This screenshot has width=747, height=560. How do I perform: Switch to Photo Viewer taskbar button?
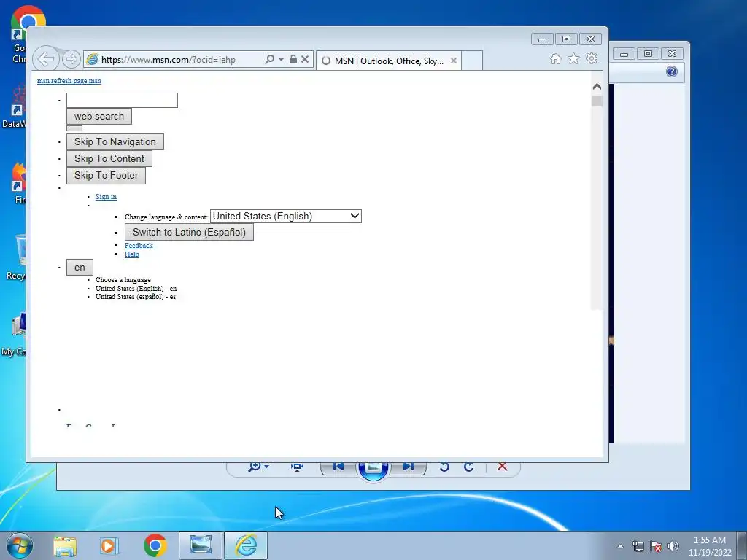click(201, 545)
